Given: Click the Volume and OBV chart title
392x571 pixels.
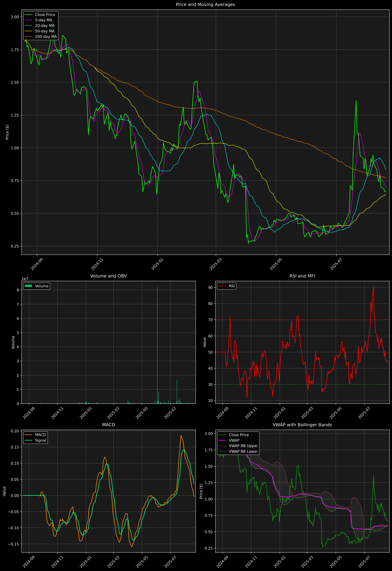Looking at the screenshot, I should click(109, 276).
